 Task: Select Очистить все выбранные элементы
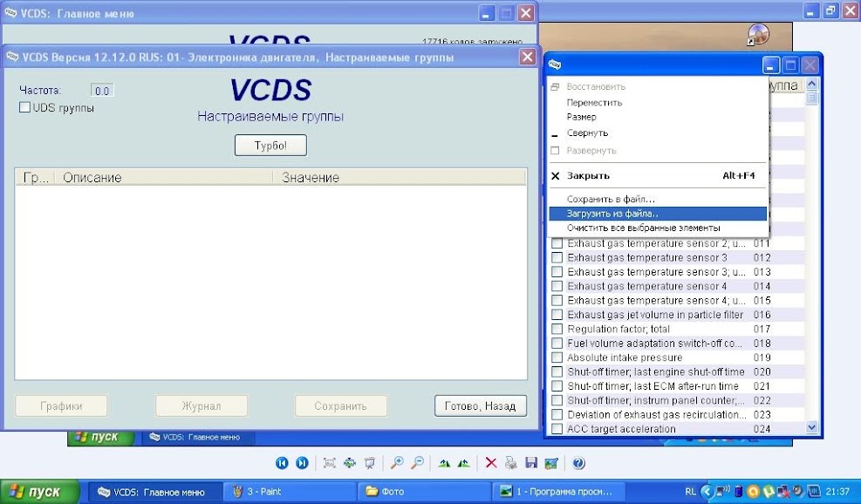pos(658,228)
